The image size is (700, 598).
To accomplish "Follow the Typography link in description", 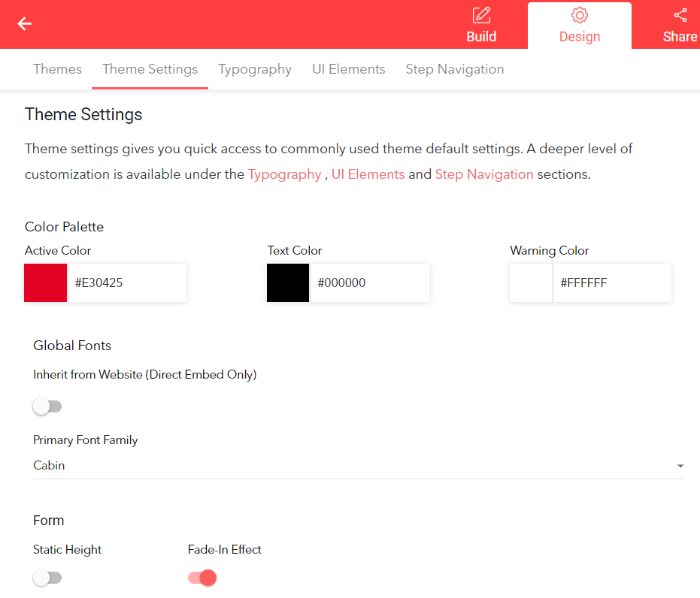I will tap(284, 174).
